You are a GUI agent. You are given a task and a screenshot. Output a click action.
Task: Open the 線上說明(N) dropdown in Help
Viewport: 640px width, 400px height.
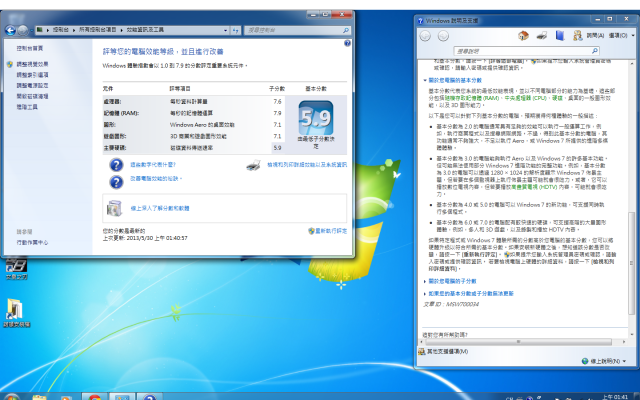tap(604, 361)
